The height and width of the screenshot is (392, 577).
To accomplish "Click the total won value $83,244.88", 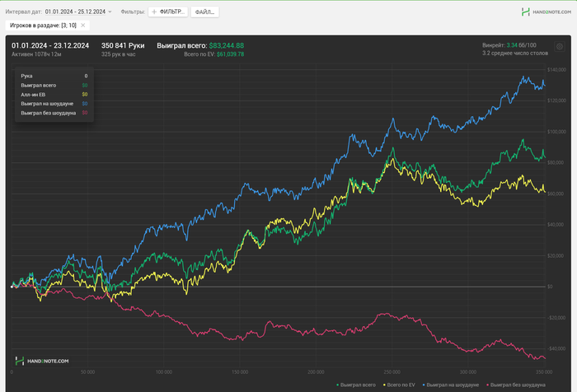I will coord(227,45).
